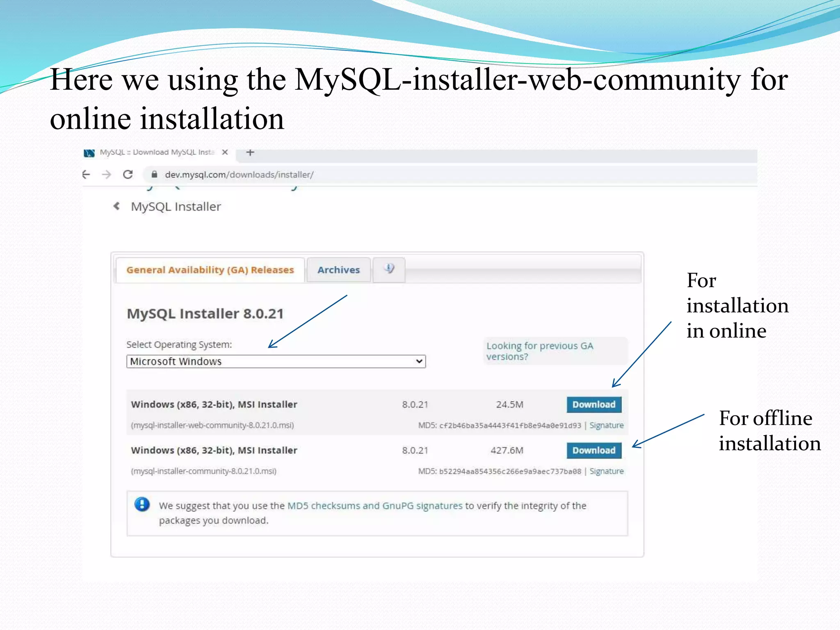
Task: Click the browser forward arrow
Action: click(107, 174)
